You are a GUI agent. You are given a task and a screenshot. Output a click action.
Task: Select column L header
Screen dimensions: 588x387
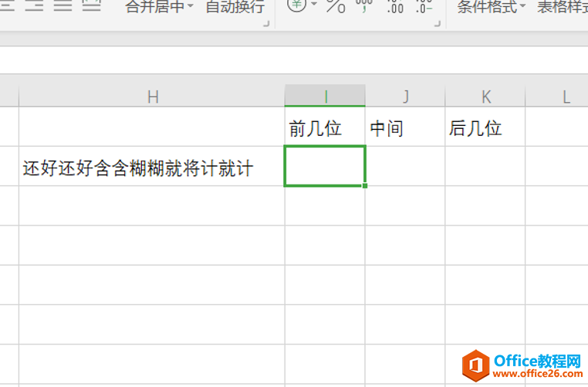click(x=557, y=97)
